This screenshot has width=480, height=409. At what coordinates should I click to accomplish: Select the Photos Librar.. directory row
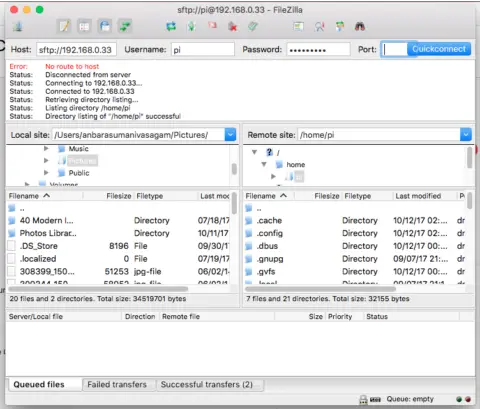[x=118, y=233]
